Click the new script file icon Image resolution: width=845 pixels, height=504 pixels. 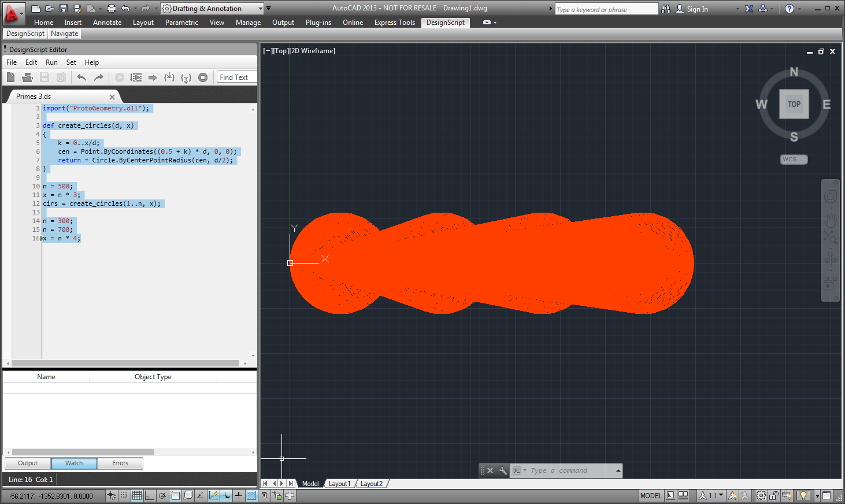[x=10, y=77]
